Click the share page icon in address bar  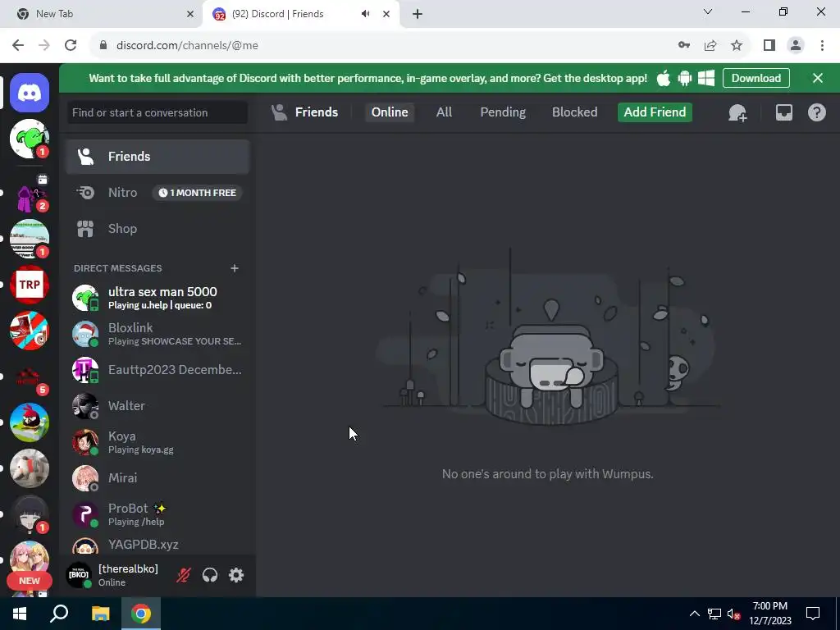pyautogui.click(x=710, y=45)
